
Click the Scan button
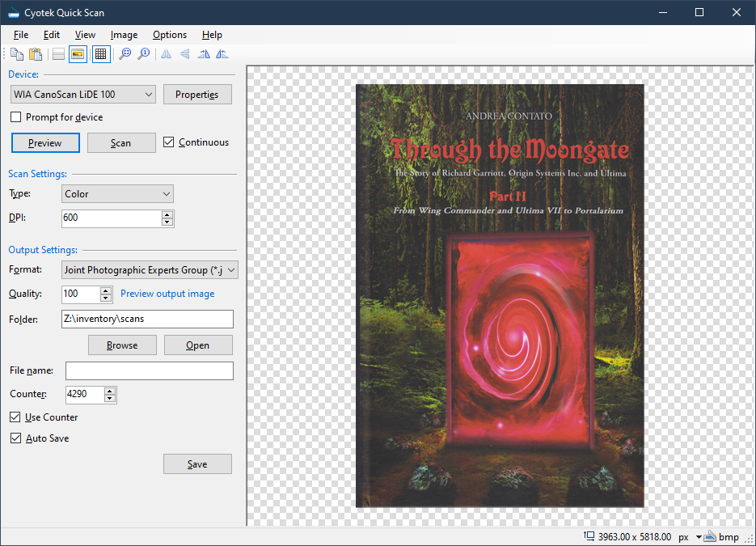click(121, 143)
